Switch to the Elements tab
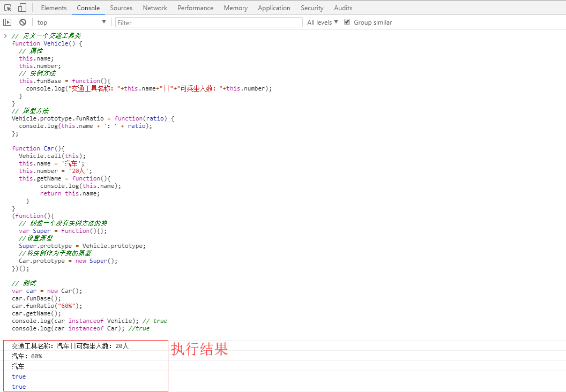566x392 pixels. [x=54, y=8]
